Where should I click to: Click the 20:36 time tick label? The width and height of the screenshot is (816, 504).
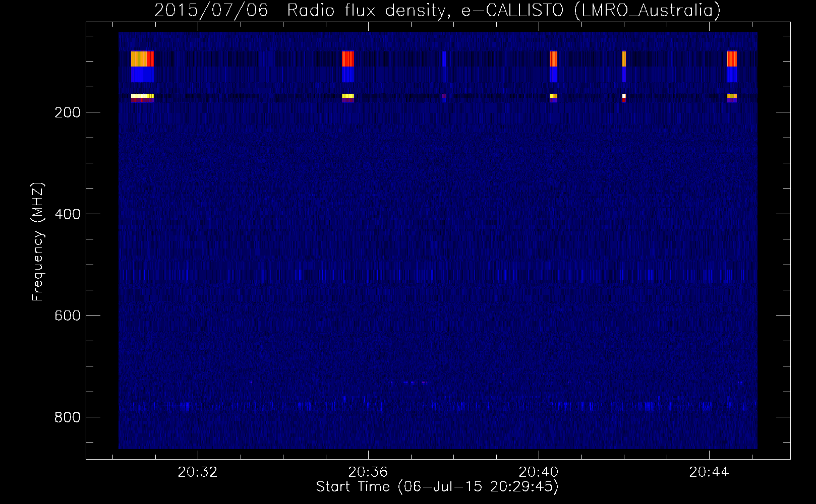click(x=368, y=472)
